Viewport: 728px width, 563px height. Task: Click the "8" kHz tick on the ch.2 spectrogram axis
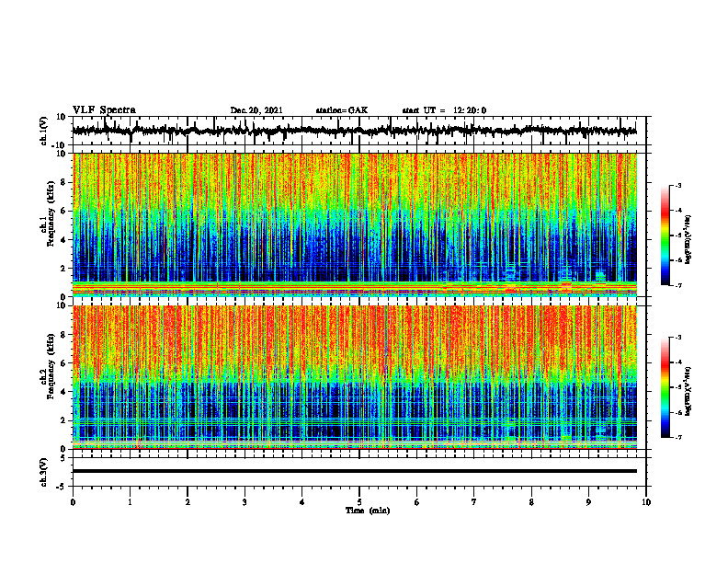[63, 335]
